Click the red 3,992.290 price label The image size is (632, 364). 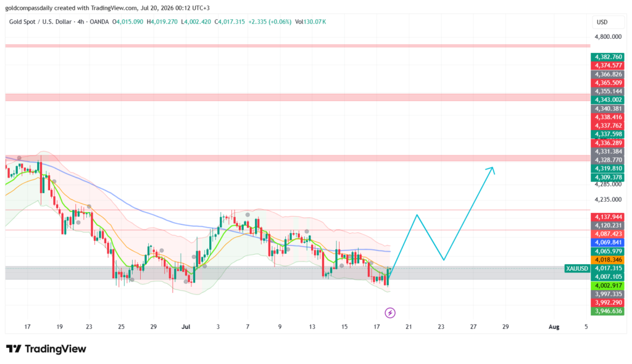608,302
